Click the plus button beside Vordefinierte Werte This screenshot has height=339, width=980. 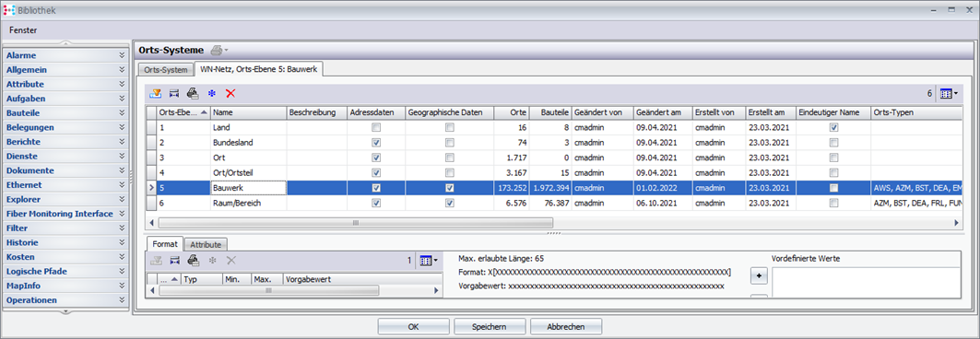tap(759, 275)
